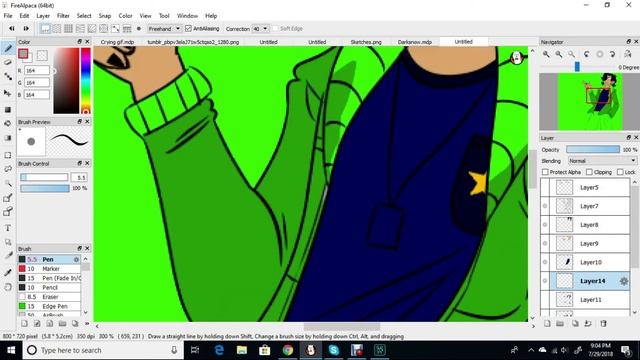Image resolution: width=640 pixels, height=360 pixels.
Task: Toggle visibility of Layer7
Action: click(x=545, y=206)
